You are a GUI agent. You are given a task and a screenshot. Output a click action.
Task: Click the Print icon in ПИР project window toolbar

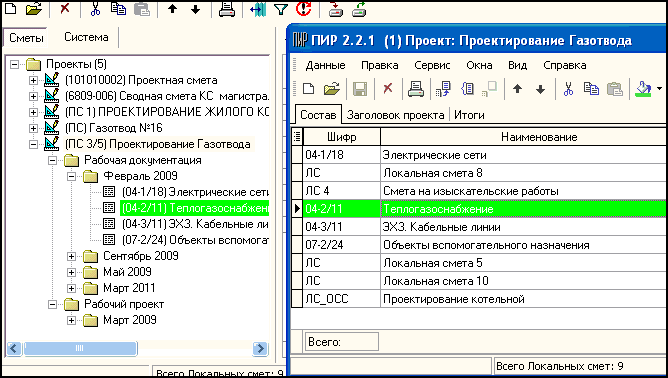point(416,89)
